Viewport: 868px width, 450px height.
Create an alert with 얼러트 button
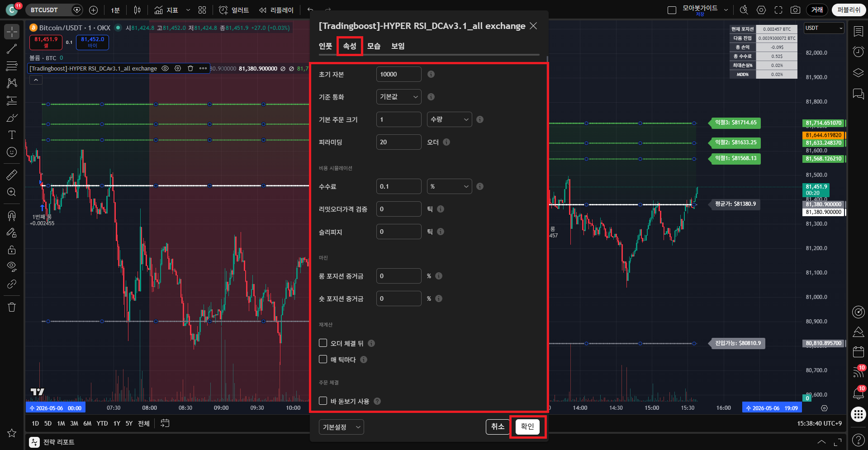(234, 10)
